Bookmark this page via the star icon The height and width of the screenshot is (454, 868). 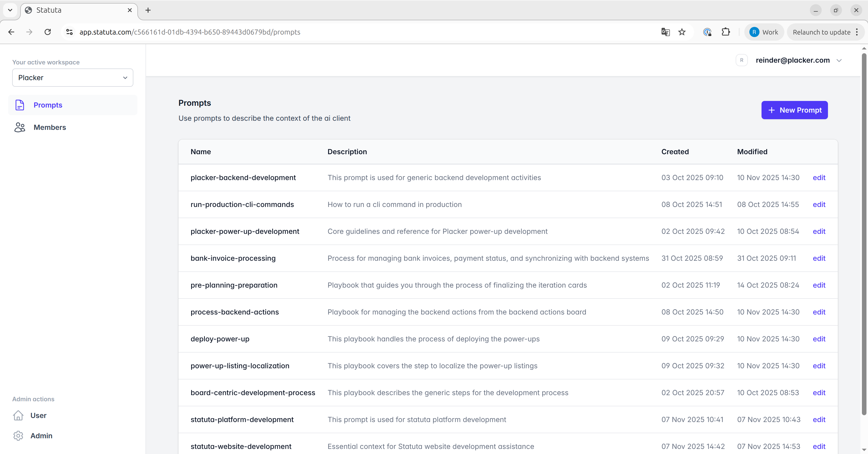click(682, 32)
